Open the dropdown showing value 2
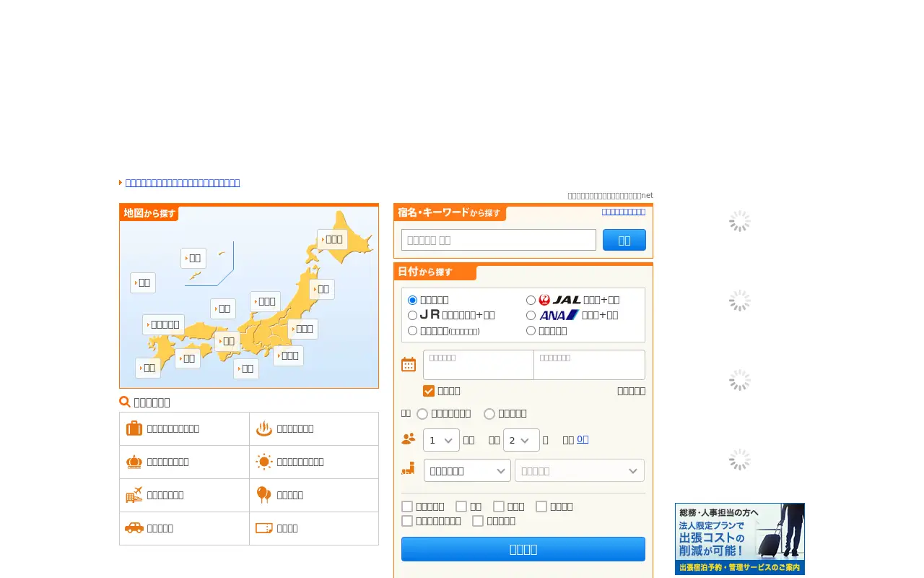The image size is (924, 578). point(521,439)
